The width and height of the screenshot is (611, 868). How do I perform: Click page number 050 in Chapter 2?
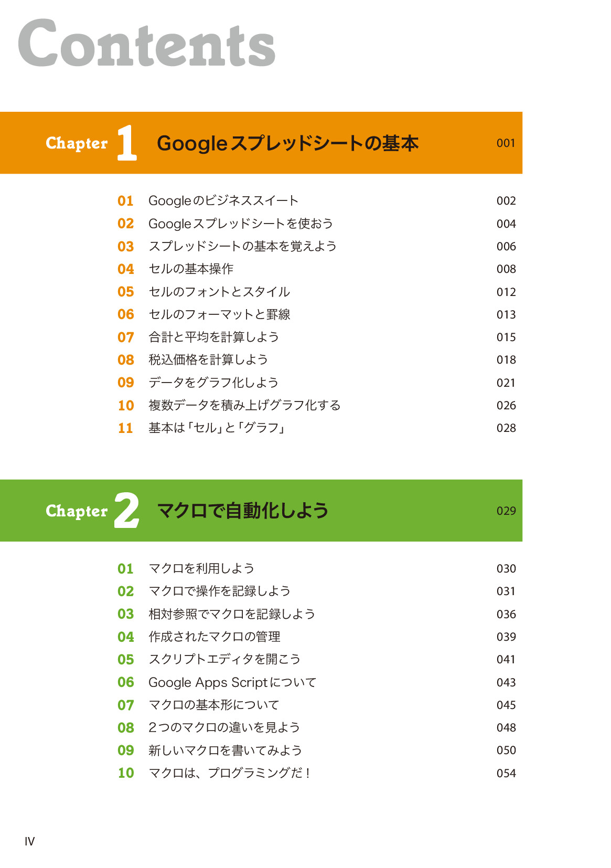pos(506,750)
